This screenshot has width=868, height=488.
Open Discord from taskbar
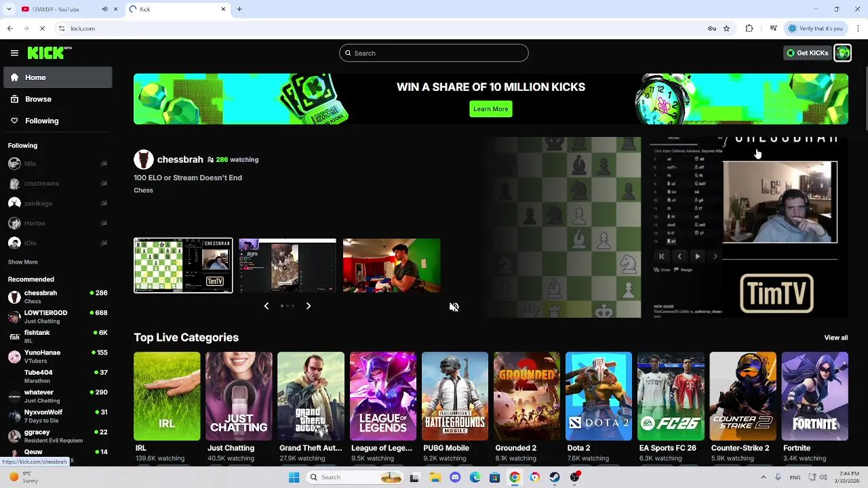tap(455, 477)
